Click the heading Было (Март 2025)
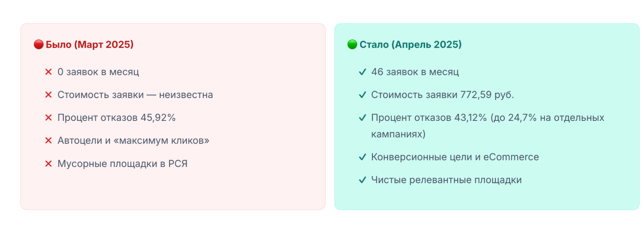Image resolution: width=644 pixels, height=234 pixels. [89, 45]
